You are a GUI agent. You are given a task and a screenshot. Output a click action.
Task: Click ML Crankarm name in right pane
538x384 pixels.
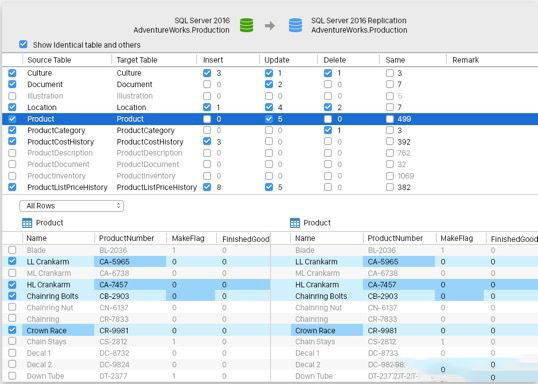[x=317, y=273]
